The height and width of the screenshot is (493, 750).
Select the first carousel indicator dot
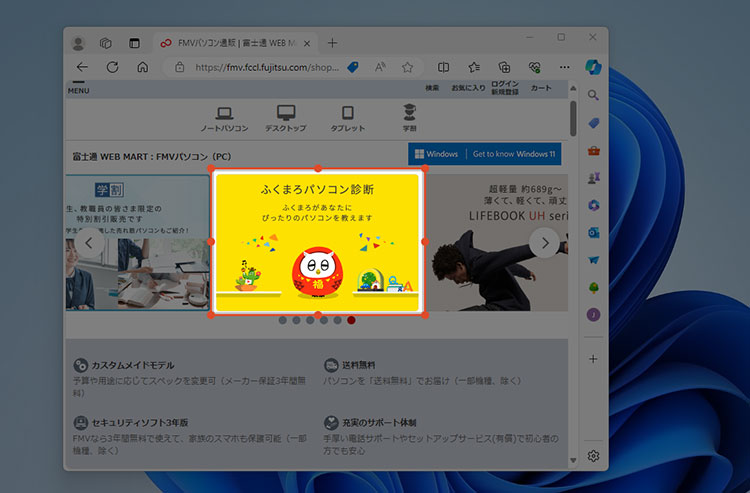pyautogui.click(x=283, y=321)
